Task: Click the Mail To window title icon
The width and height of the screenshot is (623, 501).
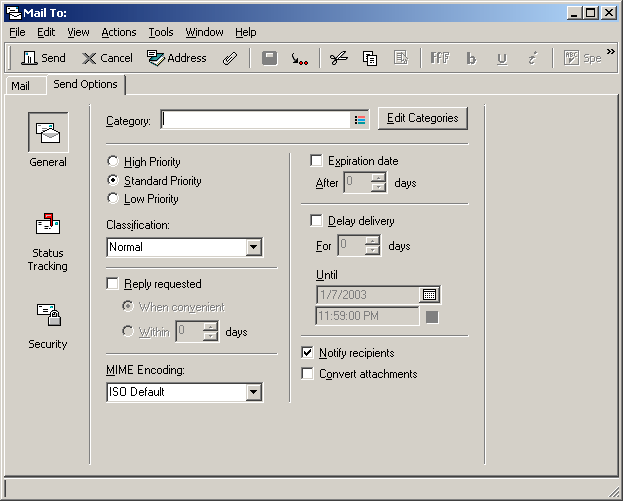Action: 14,13
